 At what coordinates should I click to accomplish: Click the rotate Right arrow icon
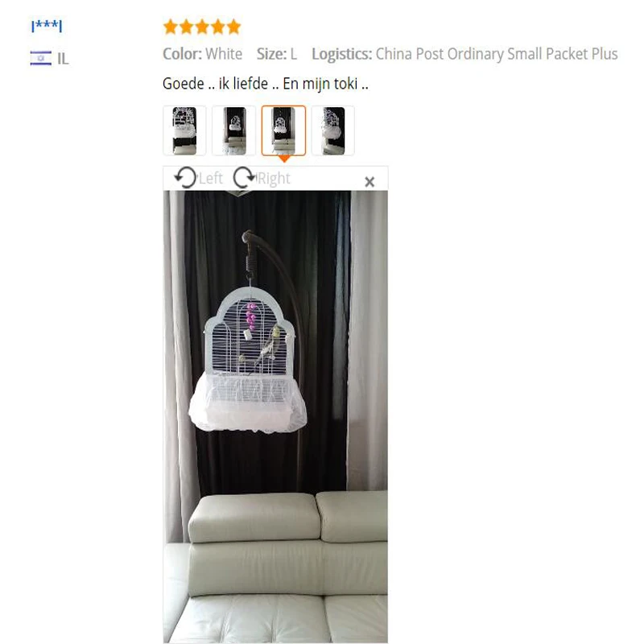click(x=245, y=177)
